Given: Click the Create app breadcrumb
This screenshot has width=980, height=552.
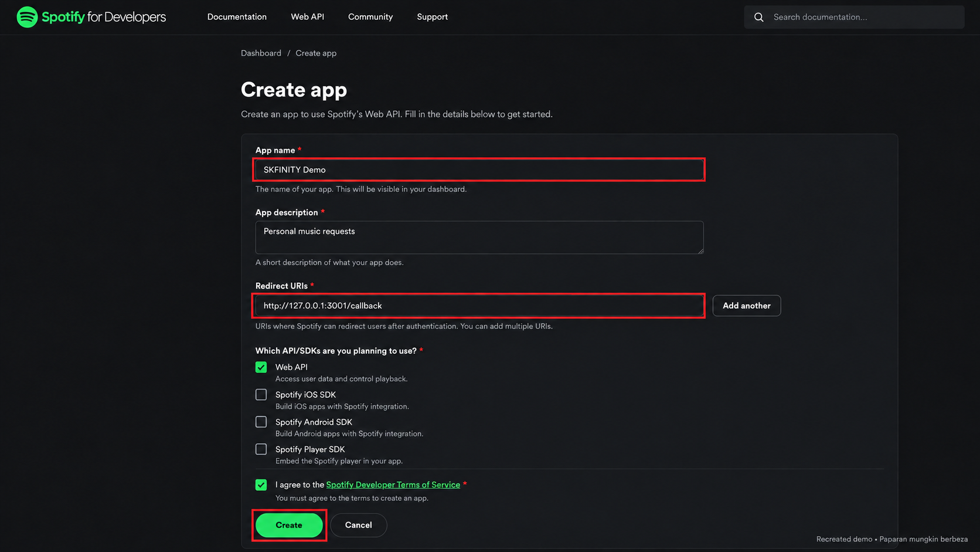Looking at the screenshot, I should (x=316, y=53).
